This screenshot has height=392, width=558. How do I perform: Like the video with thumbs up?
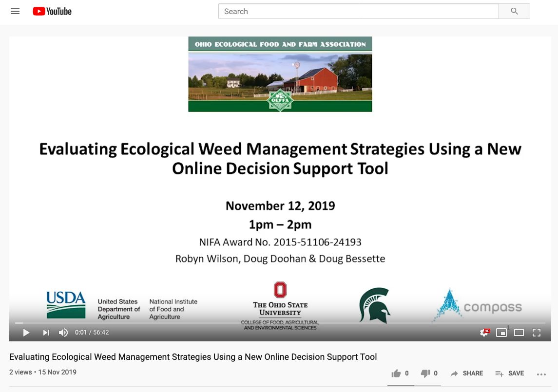coord(400,373)
